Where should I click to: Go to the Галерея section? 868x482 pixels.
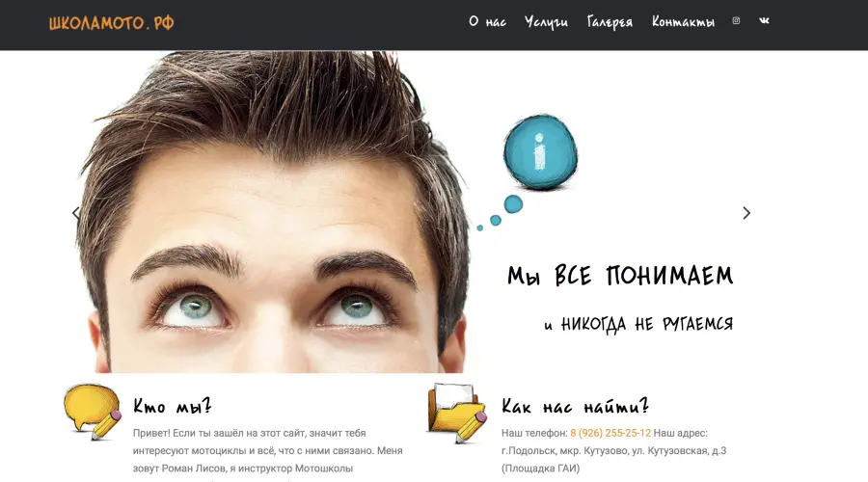click(x=610, y=22)
